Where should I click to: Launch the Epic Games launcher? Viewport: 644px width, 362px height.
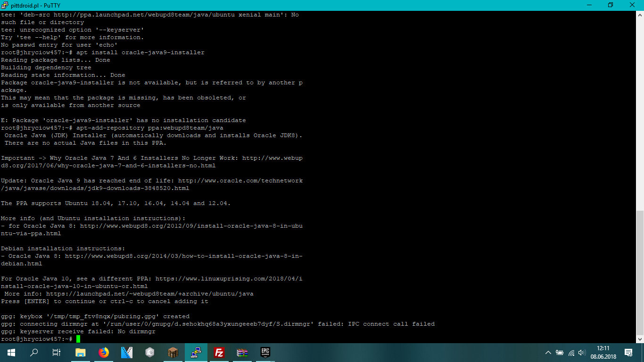(x=265, y=353)
